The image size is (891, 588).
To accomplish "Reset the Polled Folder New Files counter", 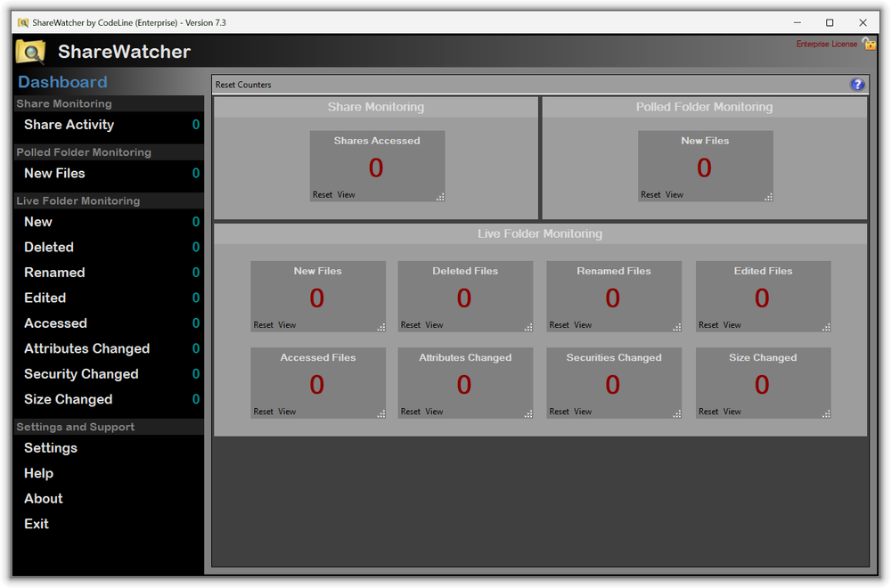I will pyautogui.click(x=650, y=195).
